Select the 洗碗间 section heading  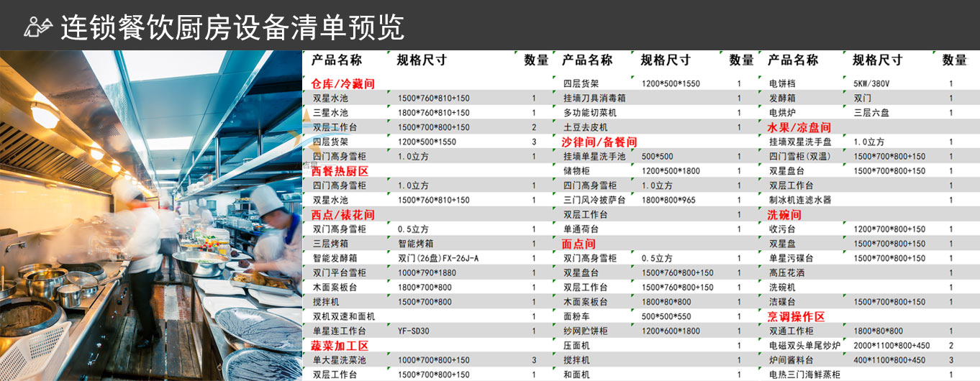coord(784,215)
